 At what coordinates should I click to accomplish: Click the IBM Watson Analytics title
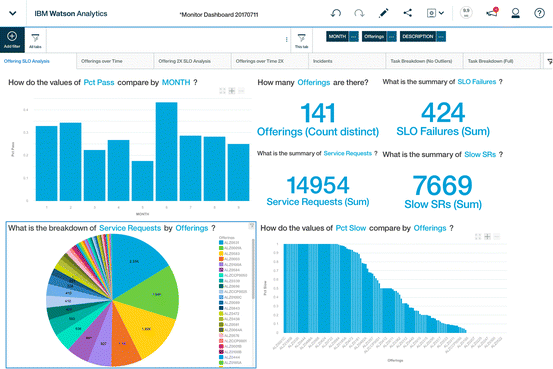coord(71,13)
